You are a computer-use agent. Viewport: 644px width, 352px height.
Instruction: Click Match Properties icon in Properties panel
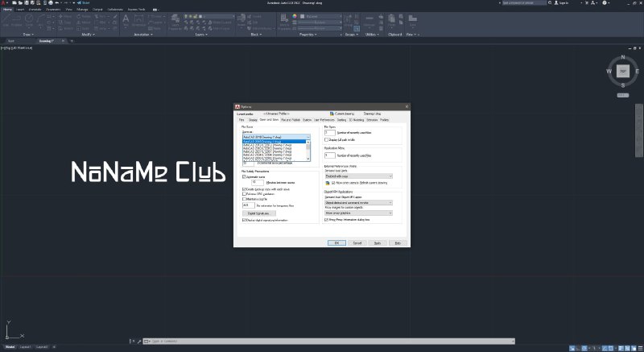pos(284,20)
